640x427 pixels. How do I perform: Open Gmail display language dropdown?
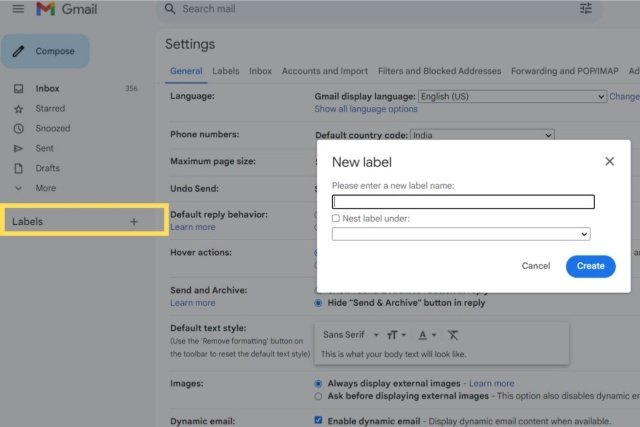click(512, 97)
